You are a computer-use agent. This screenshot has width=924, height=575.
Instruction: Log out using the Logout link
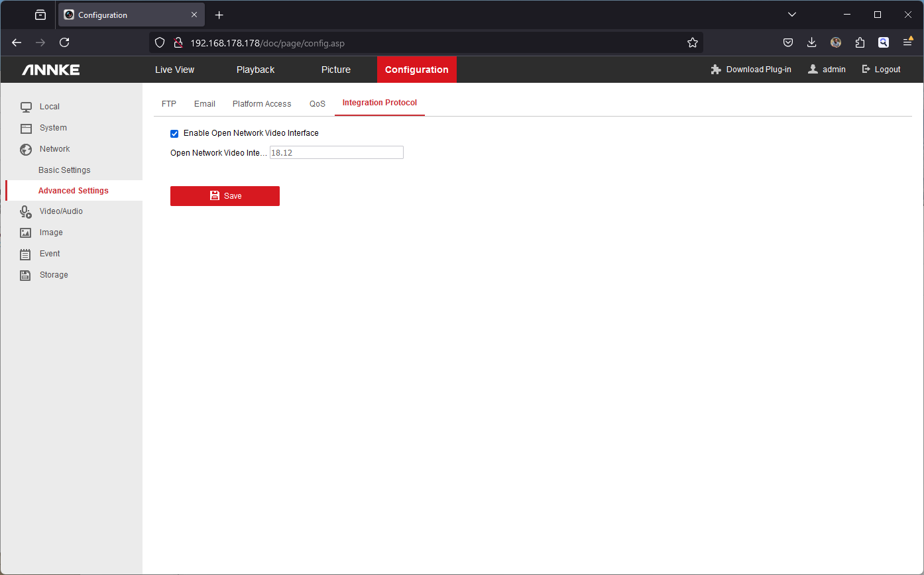tap(881, 70)
